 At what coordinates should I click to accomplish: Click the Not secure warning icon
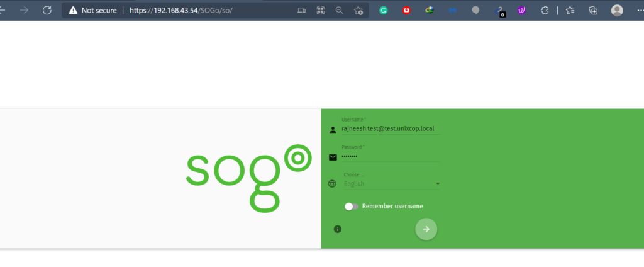pyautogui.click(x=73, y=10)
